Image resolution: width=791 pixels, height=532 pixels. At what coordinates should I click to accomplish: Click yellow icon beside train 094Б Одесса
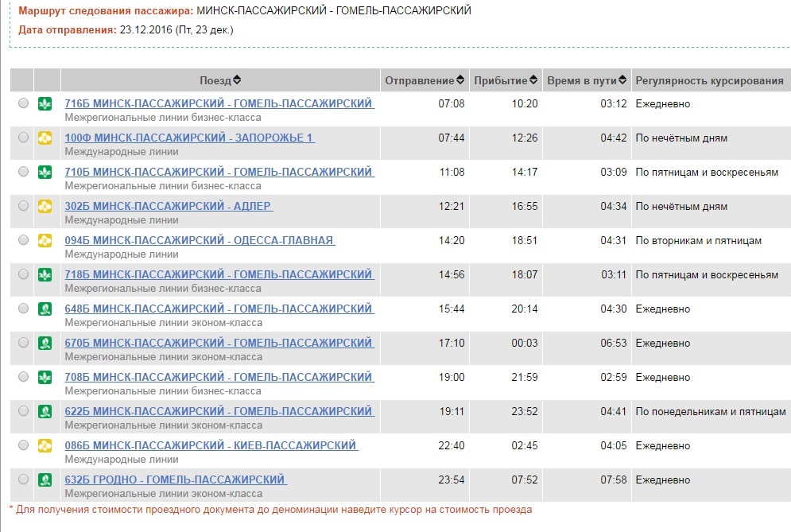(x=46, y=240)
